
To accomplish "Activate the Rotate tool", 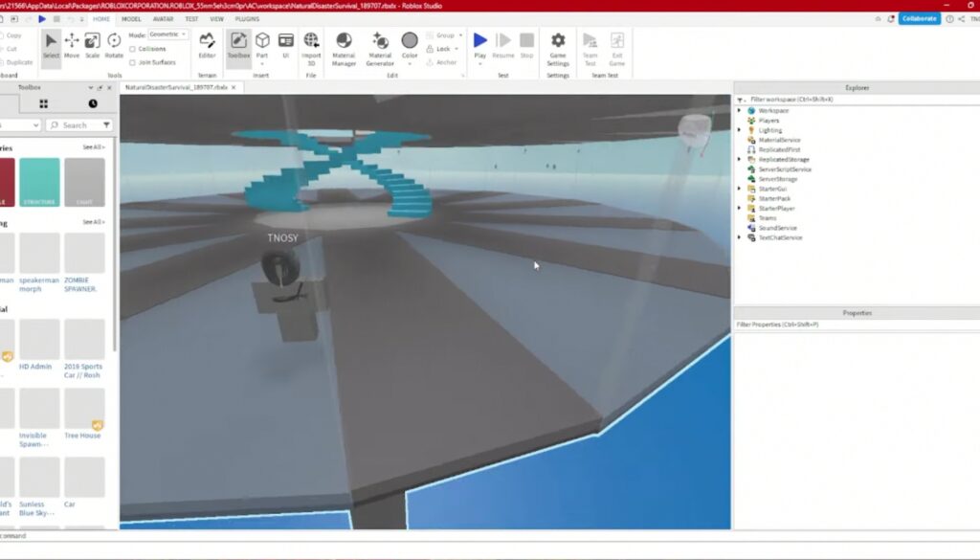I will point(114,46).
